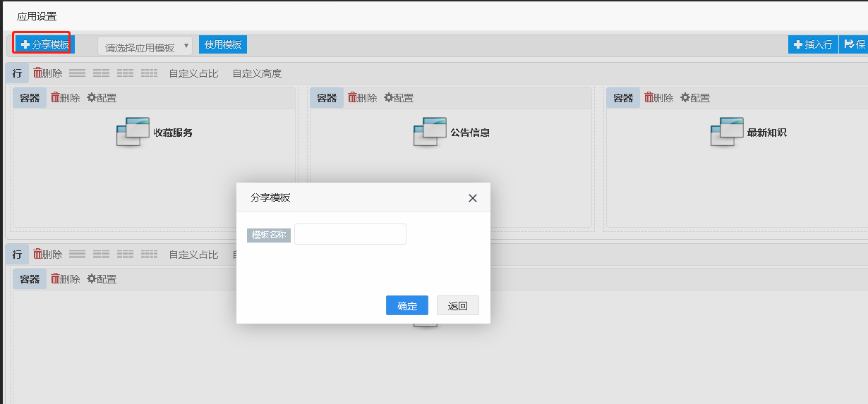Open the 请选择应用模板 dropdown
The image size is (868, 404).
pos(145,47)
